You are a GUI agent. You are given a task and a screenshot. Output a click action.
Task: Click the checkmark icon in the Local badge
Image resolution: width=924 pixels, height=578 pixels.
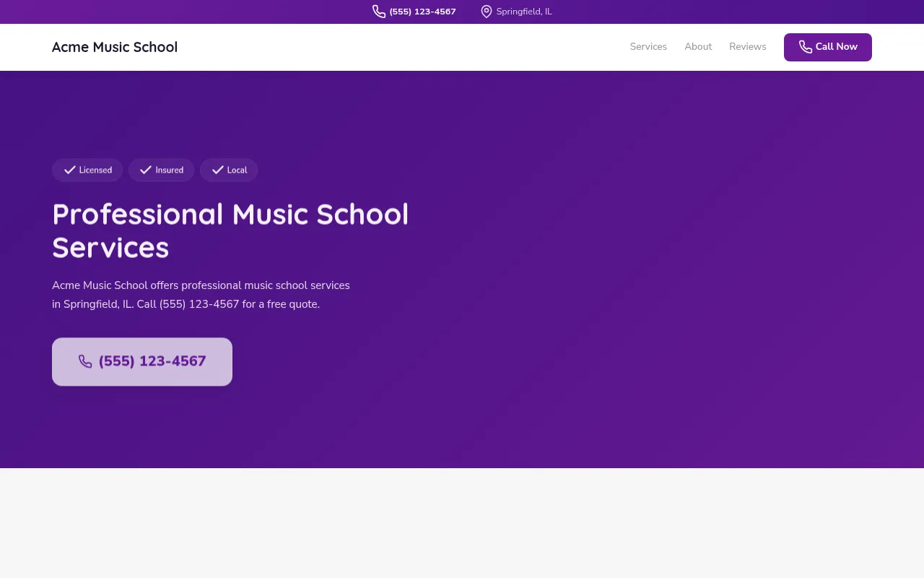pos(218,169)
